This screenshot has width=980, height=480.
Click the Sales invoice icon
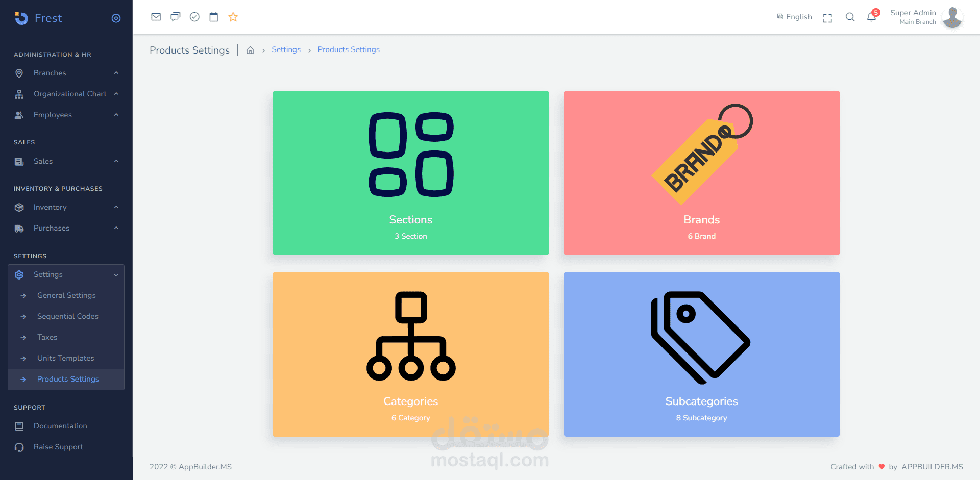pyautogui.click(x=19, y=162)
